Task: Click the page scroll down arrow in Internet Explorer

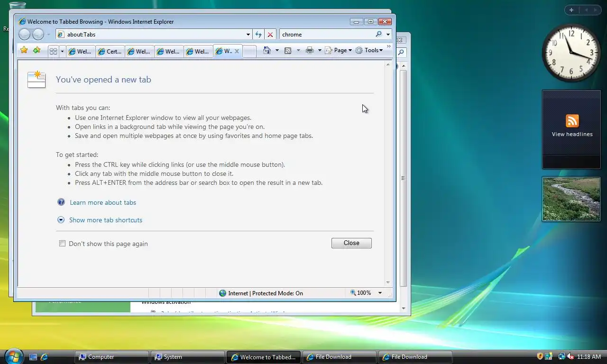Action: pos(388,282)
